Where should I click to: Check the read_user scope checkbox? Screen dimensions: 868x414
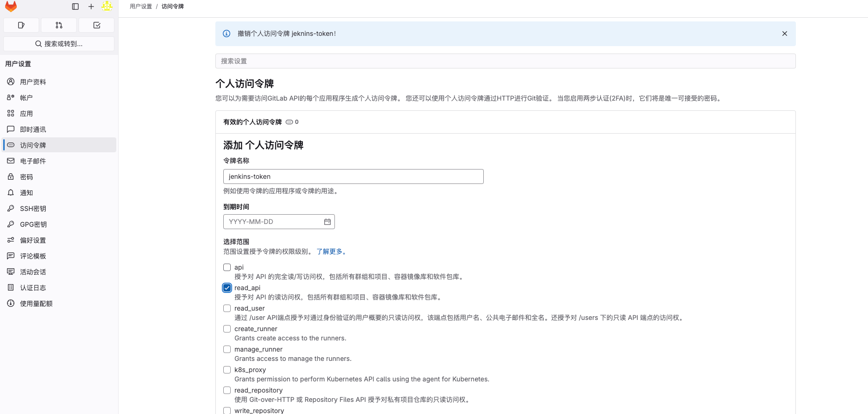[227, 308]
